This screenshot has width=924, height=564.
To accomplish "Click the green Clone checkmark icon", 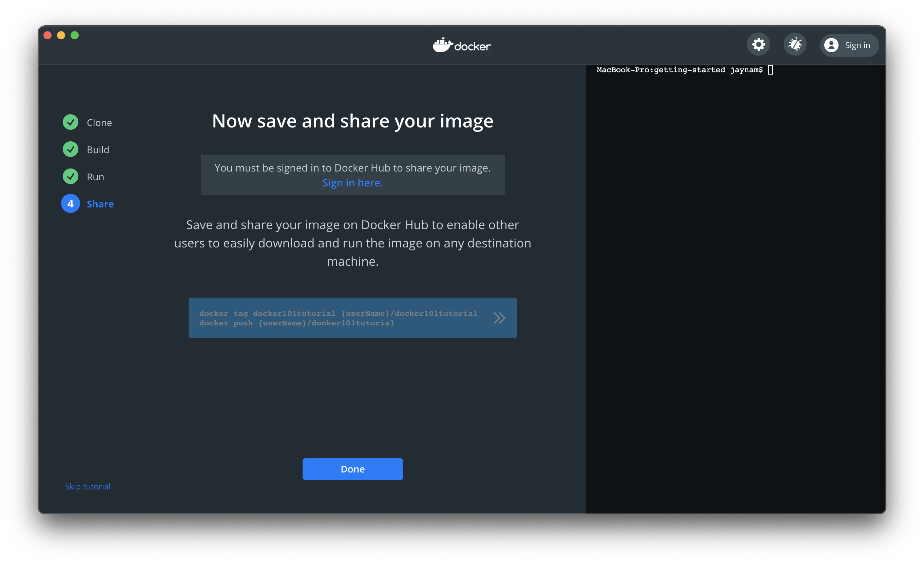I will [x=71, y=122].
